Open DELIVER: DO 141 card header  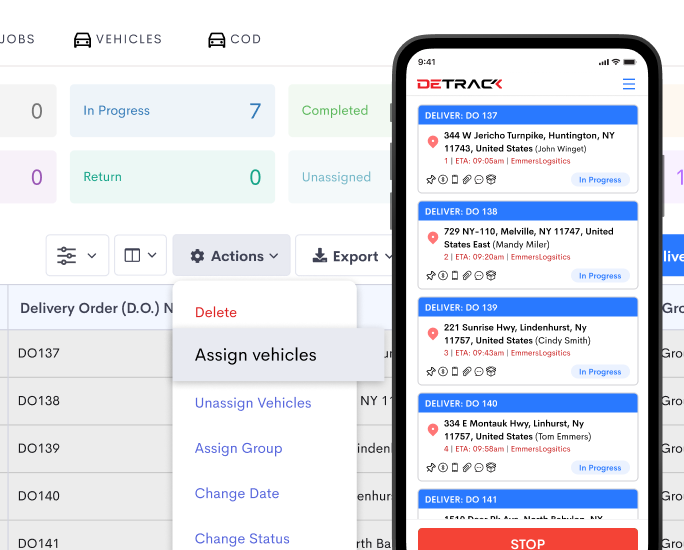[528, 499]
